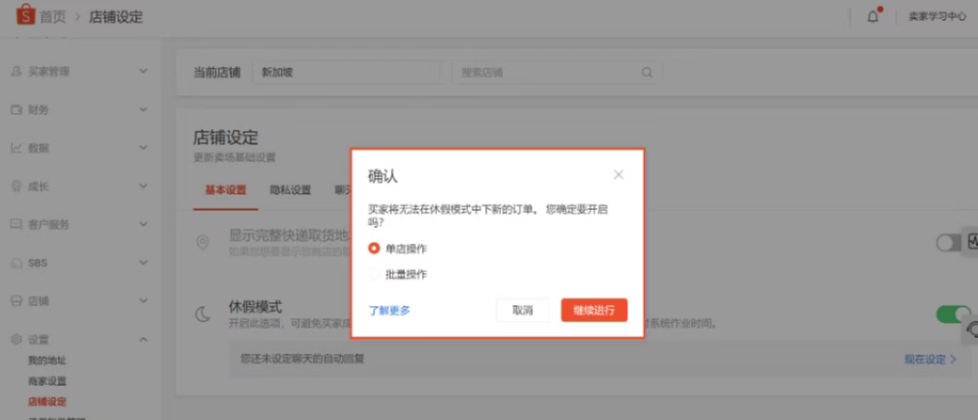
Task: Click the 取消 button
Action: click(523, 310)
